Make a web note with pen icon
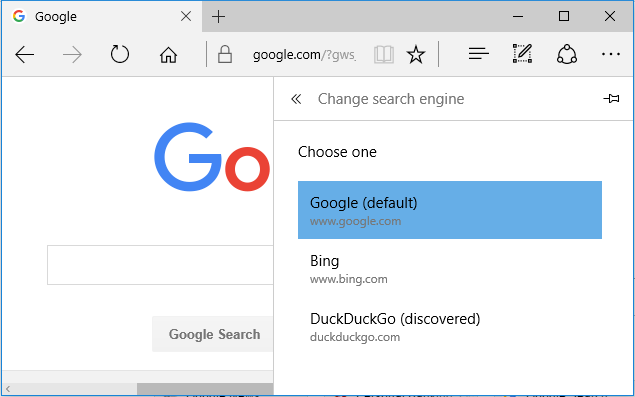The image size is (635, 397). [522, 53]
